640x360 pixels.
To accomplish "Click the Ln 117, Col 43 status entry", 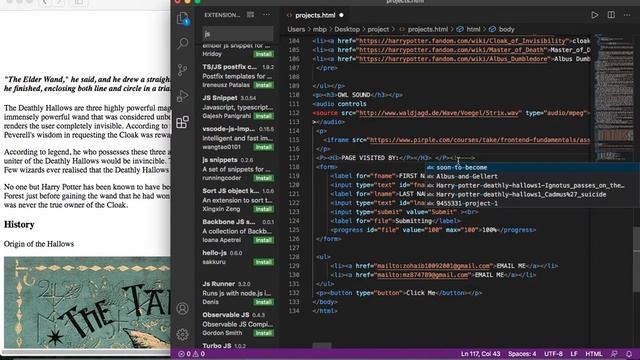I will (480, 354).
